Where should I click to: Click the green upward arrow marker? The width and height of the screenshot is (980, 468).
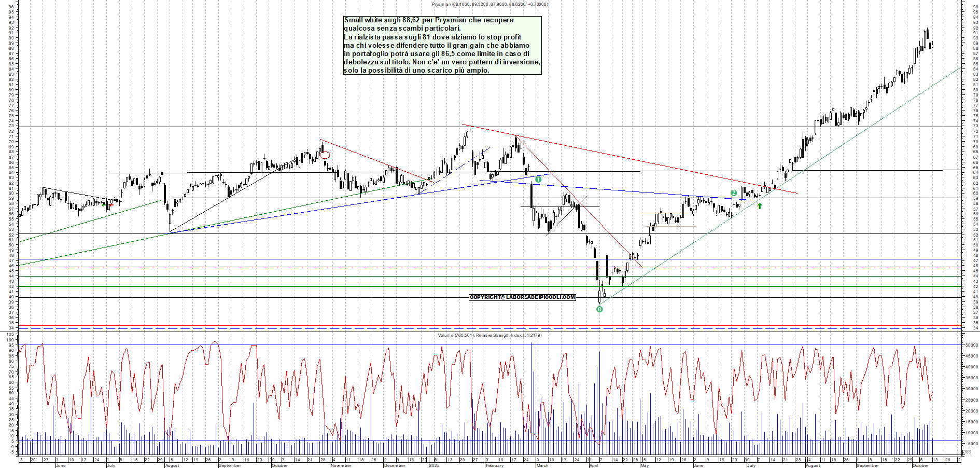click(760, 206)
